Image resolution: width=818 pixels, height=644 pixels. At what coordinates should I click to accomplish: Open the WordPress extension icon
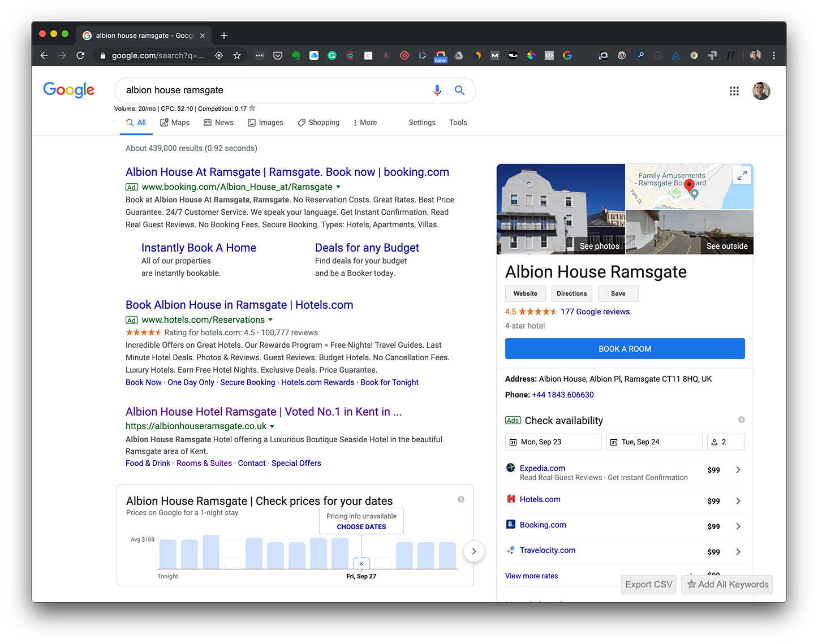tap(622, 55)
